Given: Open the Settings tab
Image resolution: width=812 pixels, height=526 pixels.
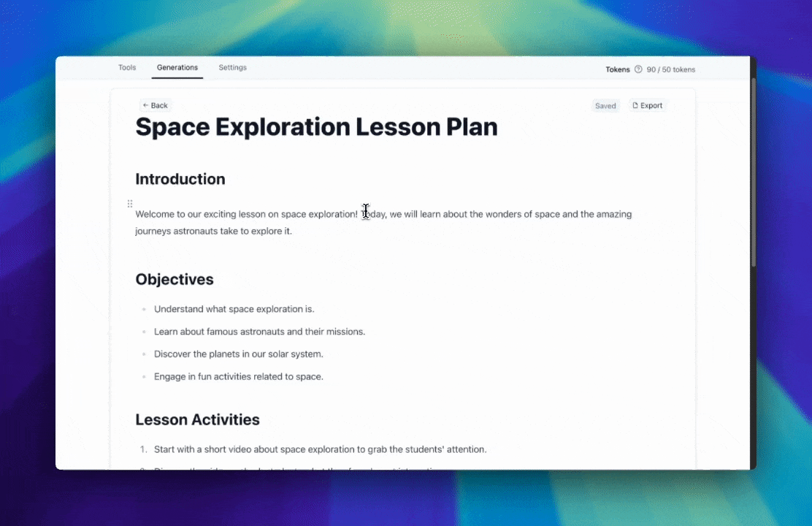Looking at the screenshot, I should point(232,67).
